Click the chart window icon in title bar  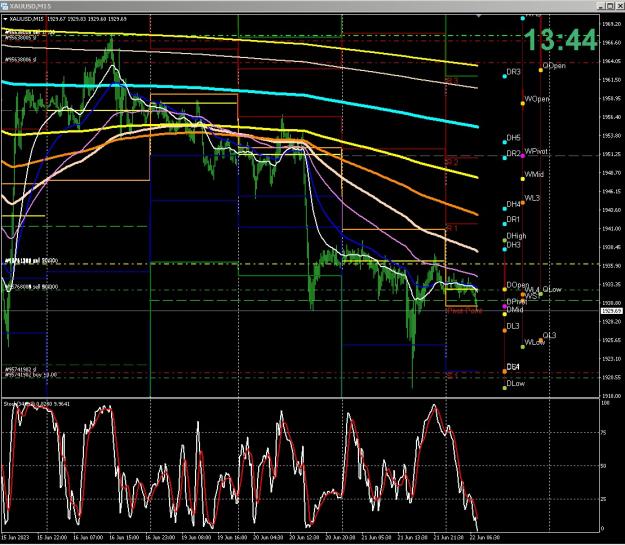tap(4, 6)
